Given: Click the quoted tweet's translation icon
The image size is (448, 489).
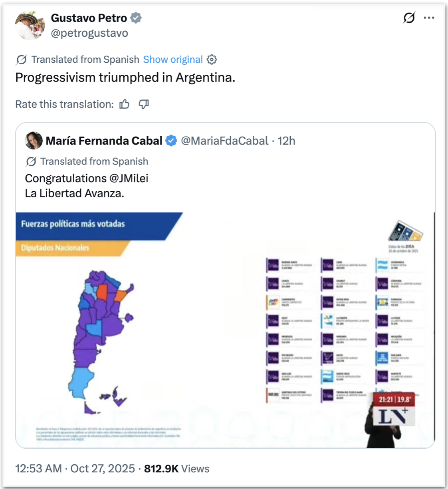Looking at the screenshot, I should point(31,161).
